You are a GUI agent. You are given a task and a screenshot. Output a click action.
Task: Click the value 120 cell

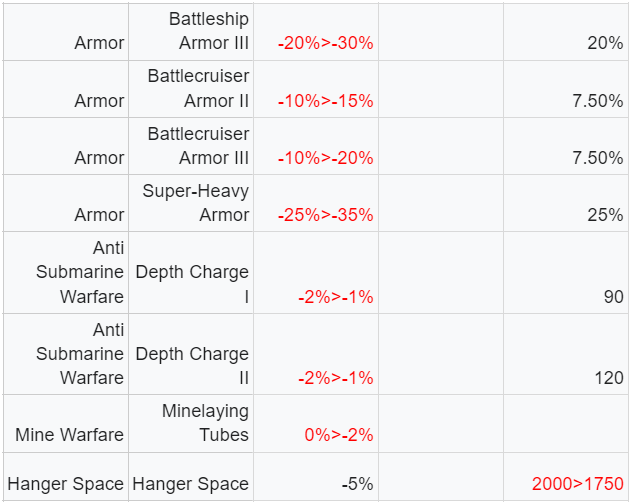pyautogui.click(x=565, y=354)
